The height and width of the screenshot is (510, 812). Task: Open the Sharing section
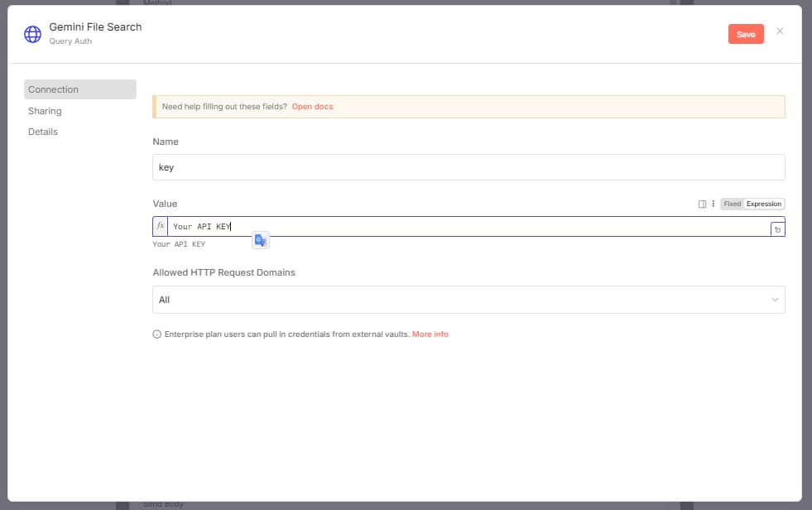(x=44, y=110)
